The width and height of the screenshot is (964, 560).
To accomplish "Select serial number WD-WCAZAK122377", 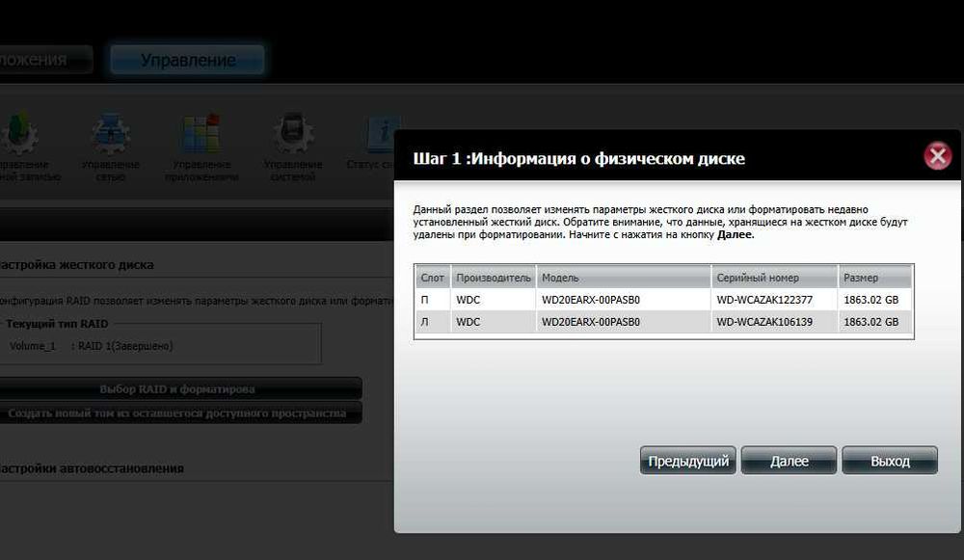I will tap(764, 300).
